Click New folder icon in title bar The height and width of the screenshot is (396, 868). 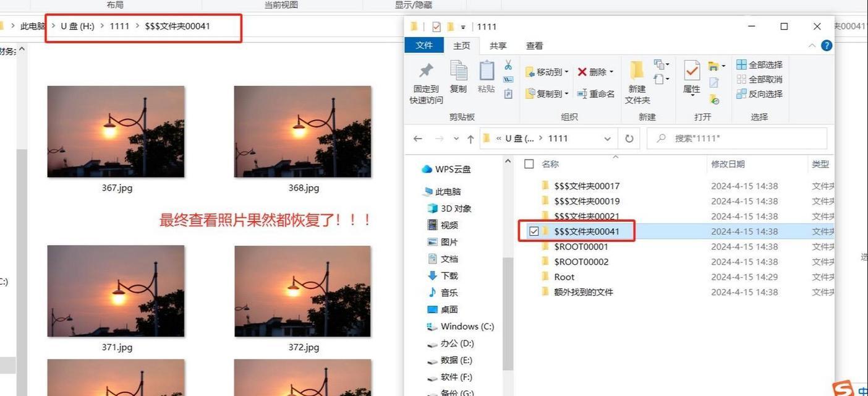(x=451, y=27)
